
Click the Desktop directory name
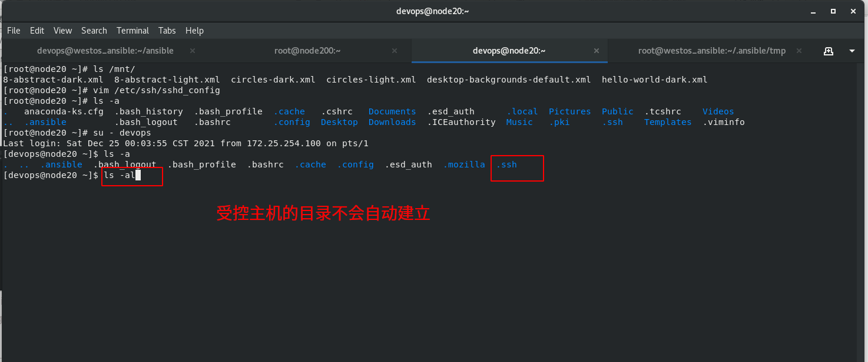(x=339, y=122)
